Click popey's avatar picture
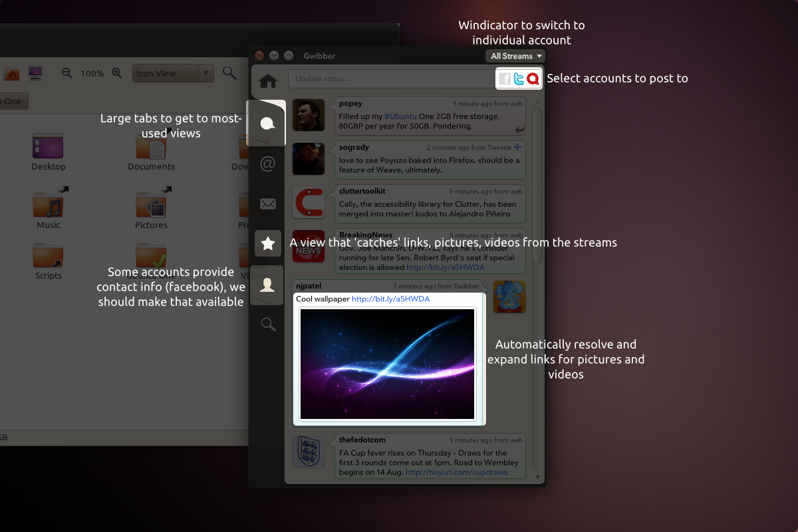 tap(309, 115)
